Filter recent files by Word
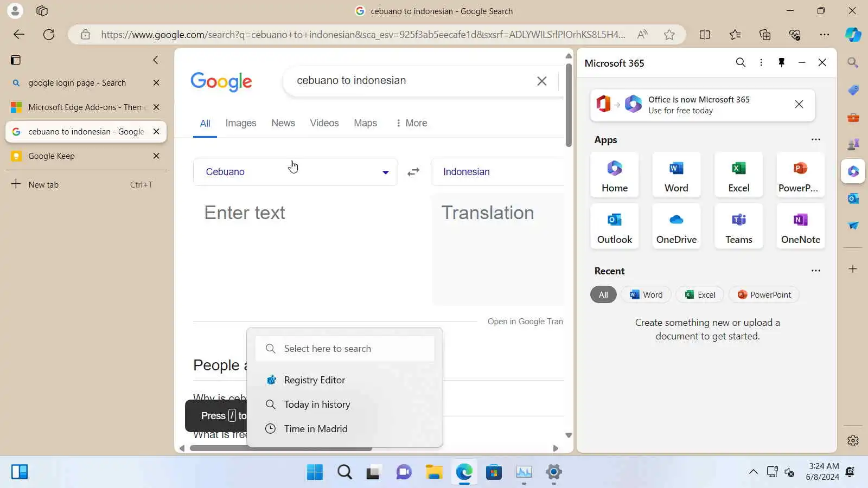Image resolution: width=868 pixels, height=488 pixels. [x=646, y=294]
